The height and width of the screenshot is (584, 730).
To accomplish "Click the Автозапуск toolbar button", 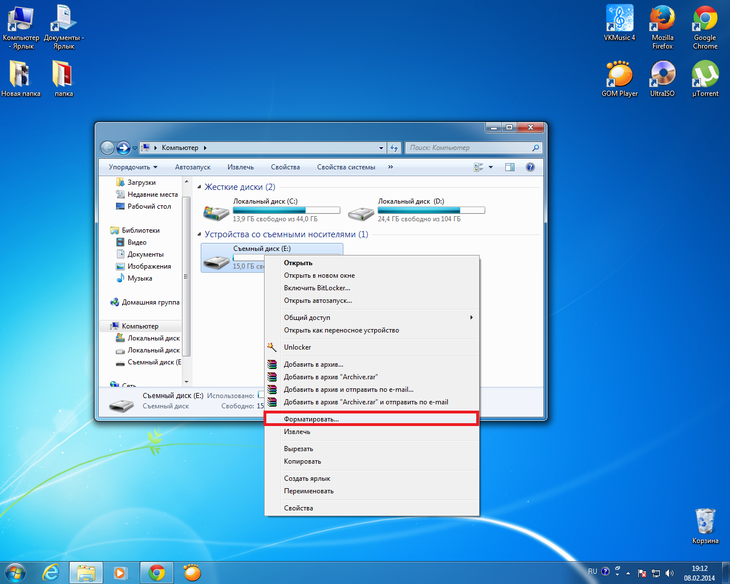I will click(x=193, y=167).
